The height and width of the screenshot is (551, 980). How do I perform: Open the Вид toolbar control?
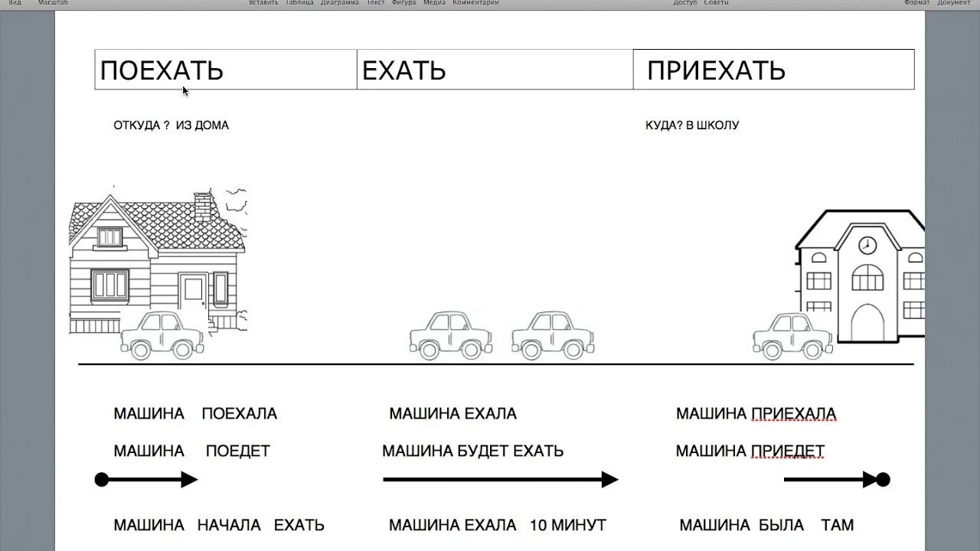15,2
